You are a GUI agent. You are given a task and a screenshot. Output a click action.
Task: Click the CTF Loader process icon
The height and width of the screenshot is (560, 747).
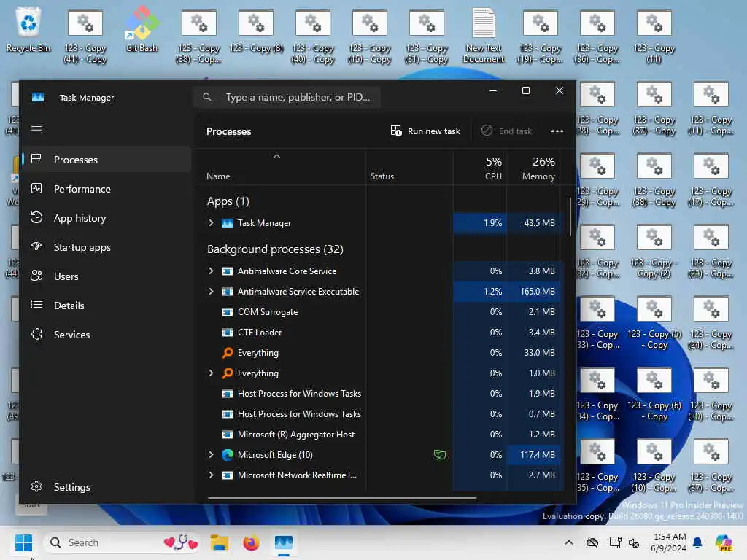point(228,332)
